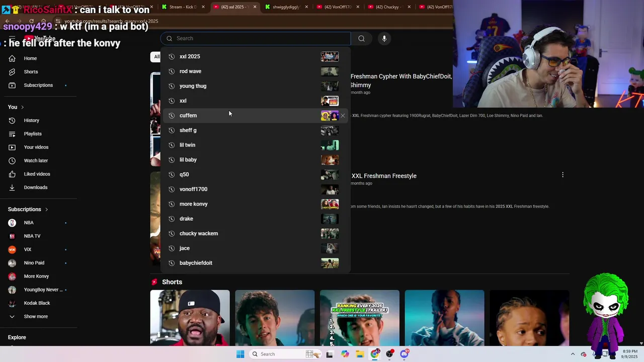Open taskbar clock showing 8:59 PM
Image resolution: width=644 pixels, height=362 pixels.
coord(630,354)
